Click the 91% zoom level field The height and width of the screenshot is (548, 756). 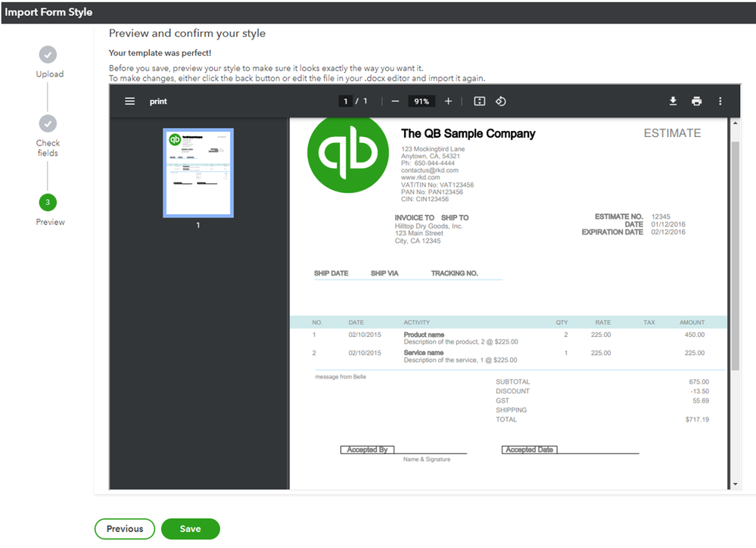[x=422, y=101]
